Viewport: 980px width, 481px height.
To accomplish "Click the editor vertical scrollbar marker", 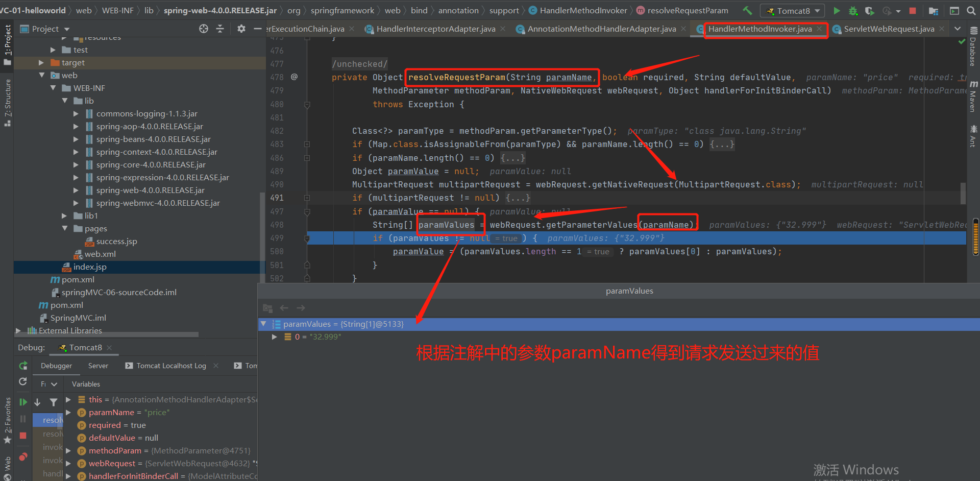I will 963,194.
